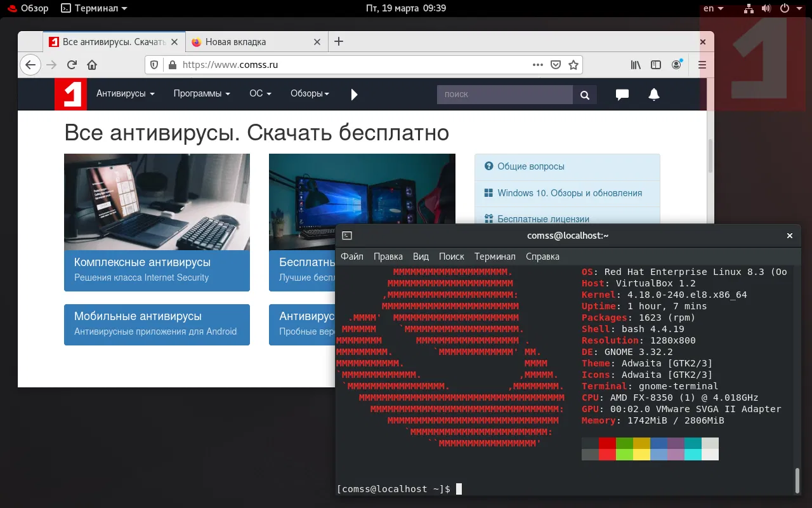The width and height of the screenshot is (812, 508).
Task: Open the Терминал app menu in top bar
Action: point(94,8)
